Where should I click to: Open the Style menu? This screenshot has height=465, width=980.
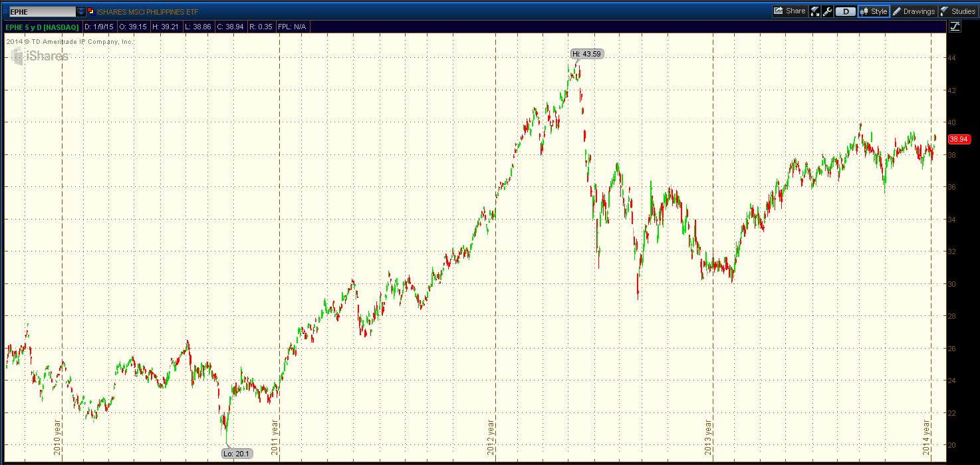point(874,11)
